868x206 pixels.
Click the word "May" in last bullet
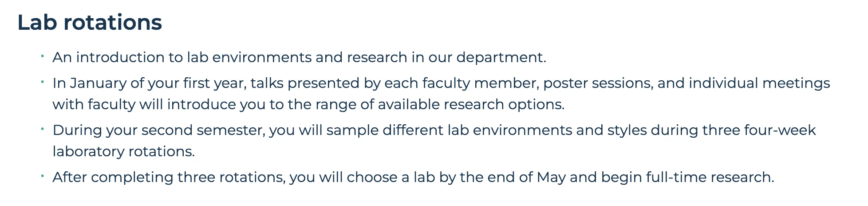(x=551, y=177)
